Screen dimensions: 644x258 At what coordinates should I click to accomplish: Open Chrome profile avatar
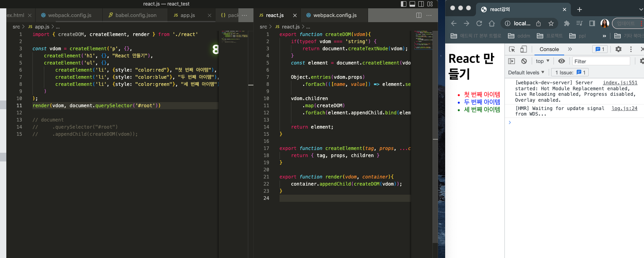click(604, 23)
